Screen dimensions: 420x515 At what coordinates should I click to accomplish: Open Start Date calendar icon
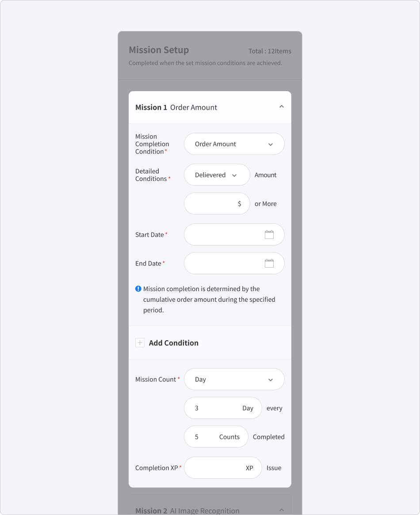(x=269, y=234)
